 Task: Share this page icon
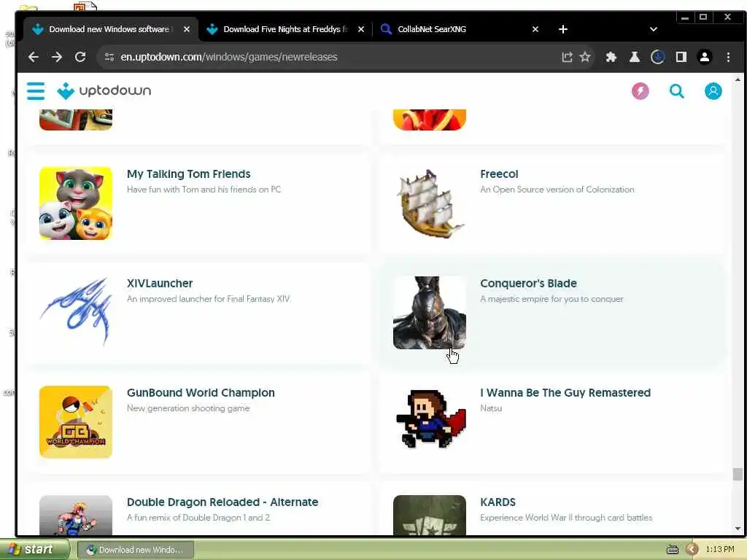tap(566, 57)
